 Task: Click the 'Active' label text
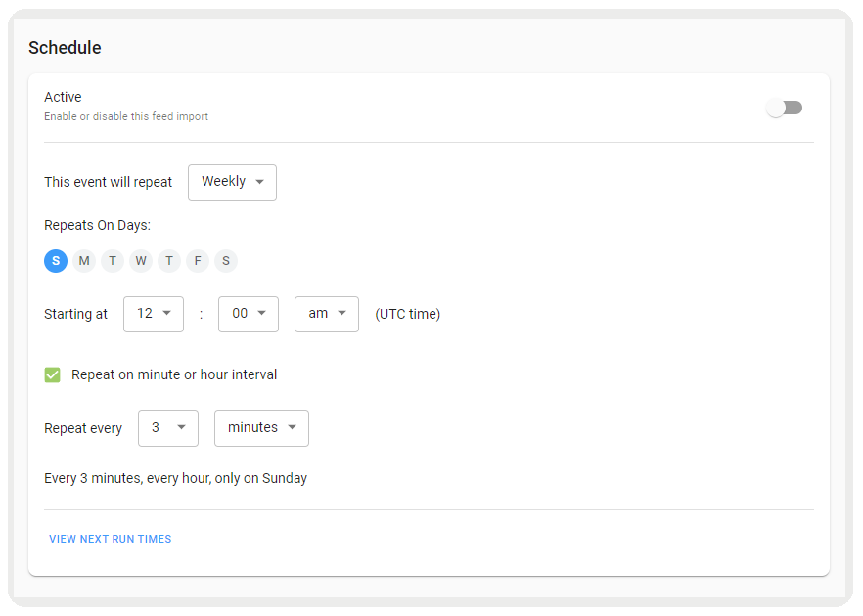point(63,97)
